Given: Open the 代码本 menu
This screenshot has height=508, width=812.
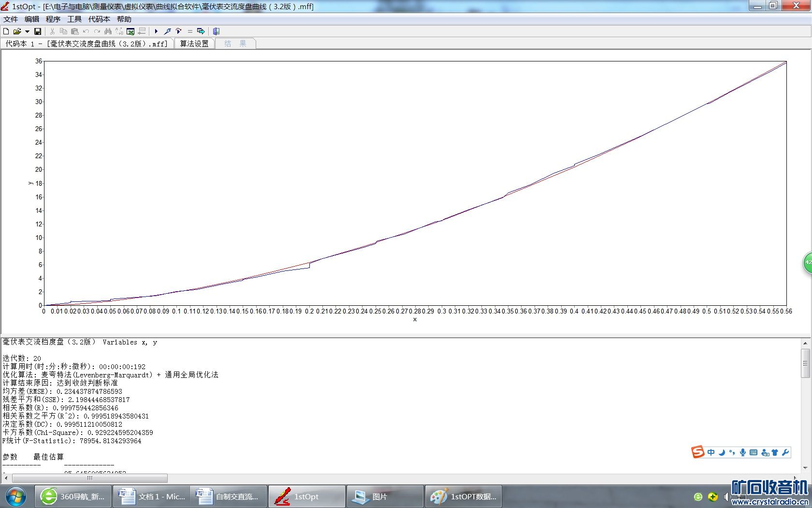Looking at the screenshot, I should [x=99, y=19].
